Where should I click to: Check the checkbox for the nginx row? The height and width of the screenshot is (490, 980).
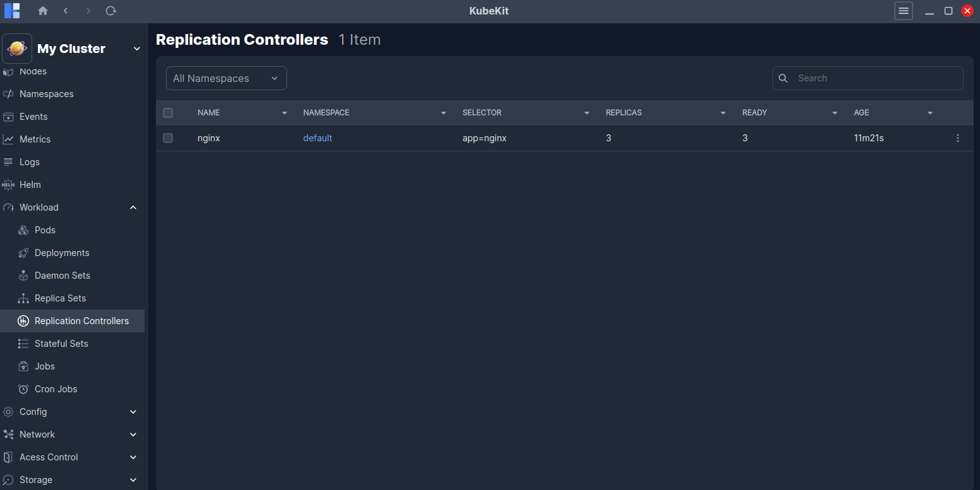coord(168,137)
